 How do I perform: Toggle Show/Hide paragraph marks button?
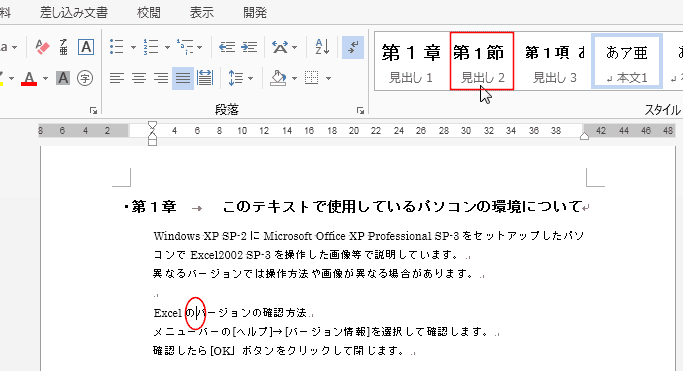(353, 47)
